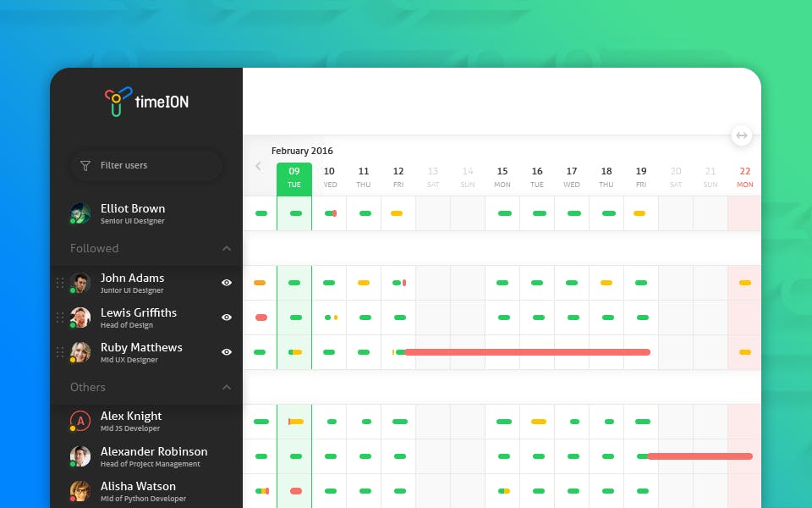Open Elliot Brown's avatar
The image size is (812, 508).
coord(80,213)
